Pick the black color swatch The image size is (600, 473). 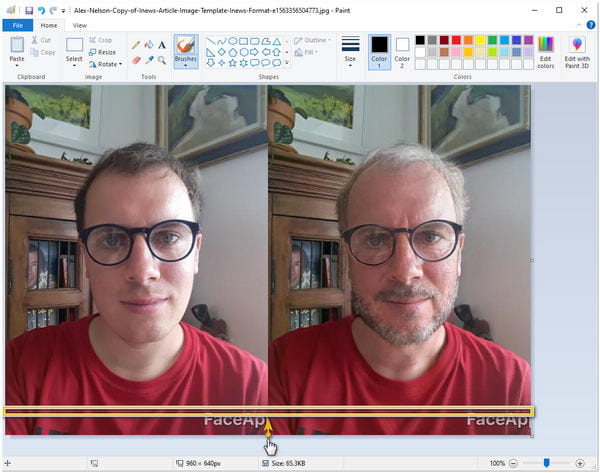[420, 40]
